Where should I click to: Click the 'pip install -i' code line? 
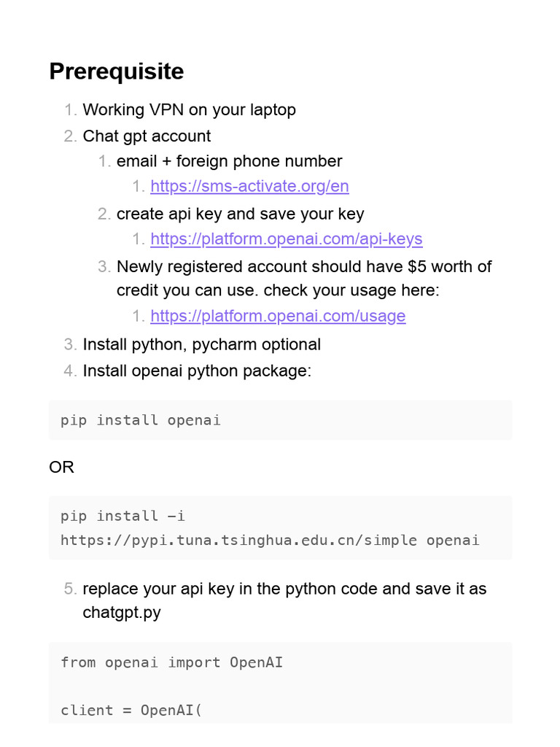point(123,516)
